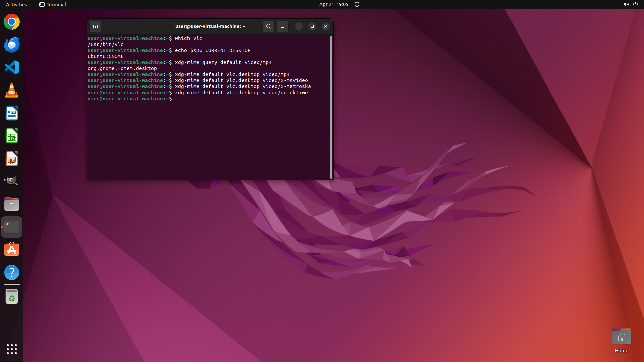
Task: Open LibreOffice Impress from dock
Action: (12, 159)
